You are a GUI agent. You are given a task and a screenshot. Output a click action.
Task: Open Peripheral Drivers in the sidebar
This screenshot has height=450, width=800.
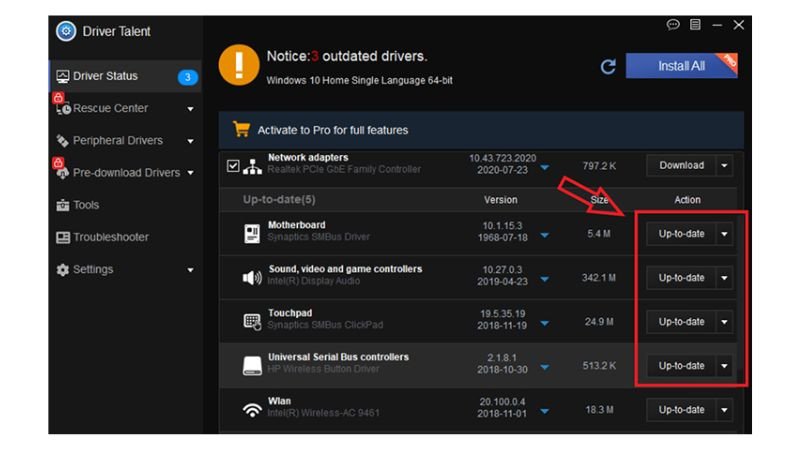click(x=126, y=140)
